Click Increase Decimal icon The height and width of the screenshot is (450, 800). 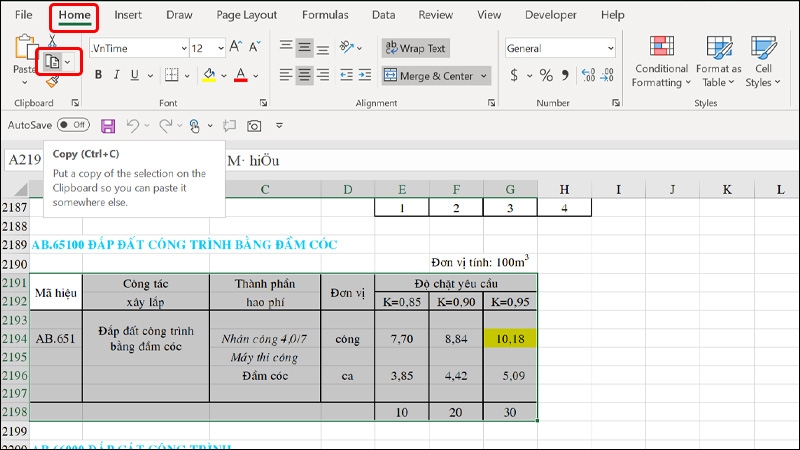click(588, 76)
